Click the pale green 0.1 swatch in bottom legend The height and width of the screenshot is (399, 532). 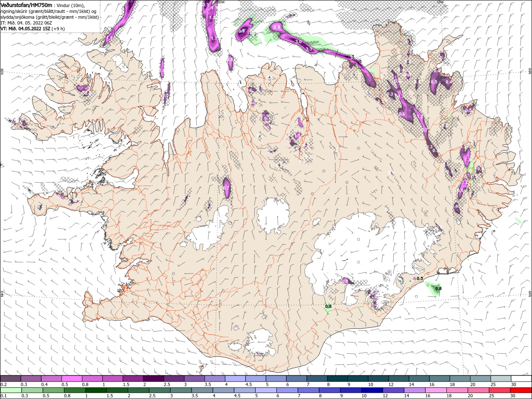click(11, 390)
